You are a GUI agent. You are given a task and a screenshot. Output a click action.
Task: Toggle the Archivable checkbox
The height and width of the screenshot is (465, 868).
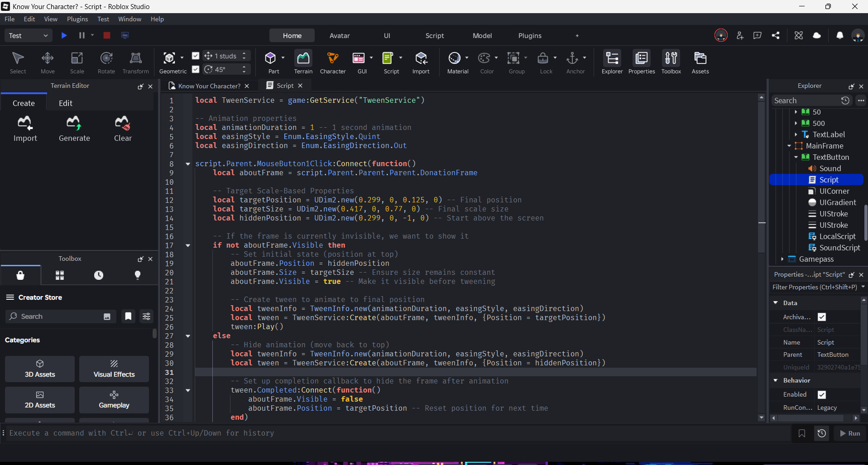tap(822, 317)
